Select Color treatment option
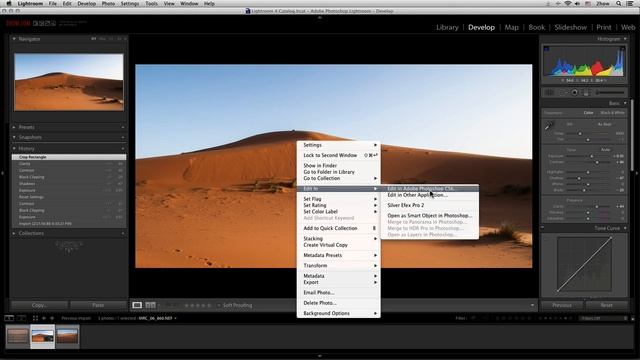Screen dimensions: 640x360 pyautogui.click(x=588, y=113)
